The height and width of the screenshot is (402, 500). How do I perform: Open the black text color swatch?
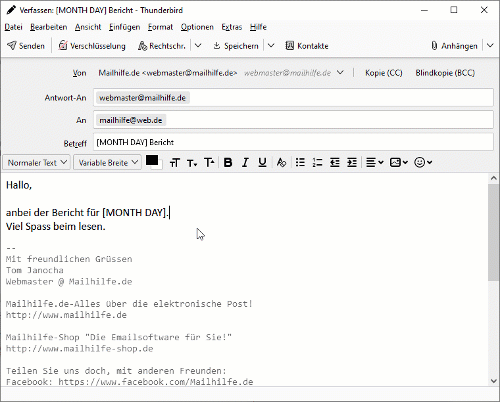click(x=152, y=161)
